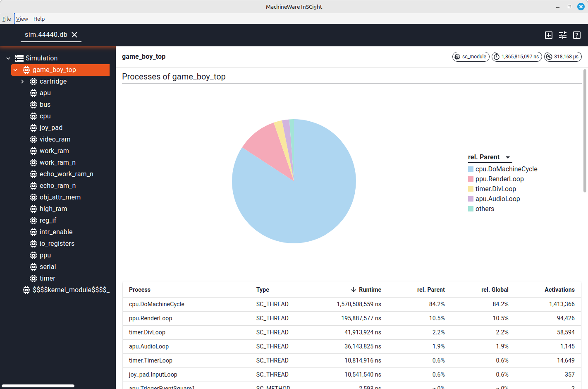Click the chip icon beside ppu
This screenshot has height=389, width=588.
click(33, 255)
